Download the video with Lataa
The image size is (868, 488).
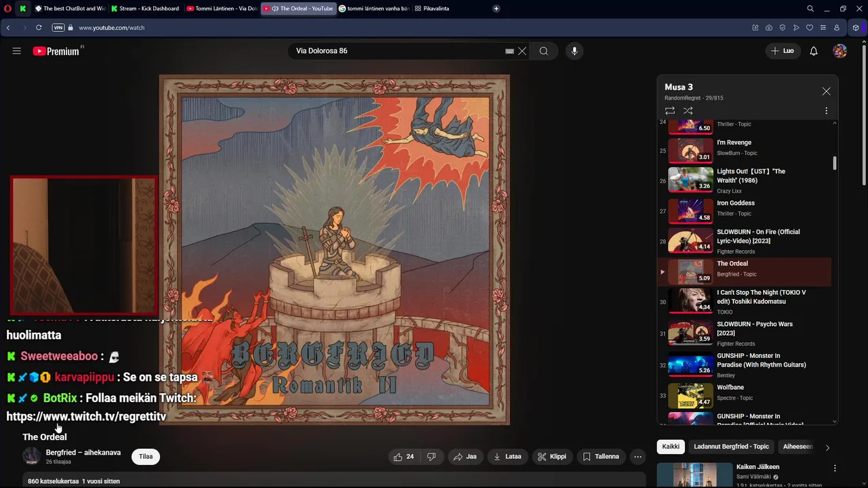(x=507, y=457)
